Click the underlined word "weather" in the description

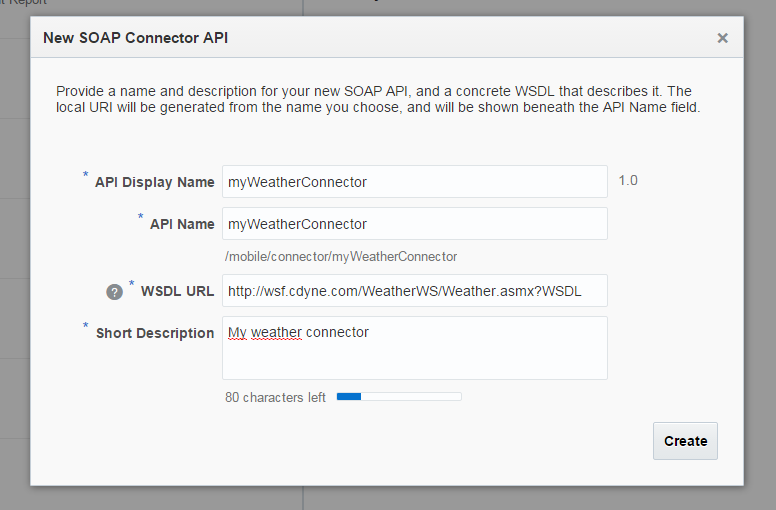(x=276, y=332)
